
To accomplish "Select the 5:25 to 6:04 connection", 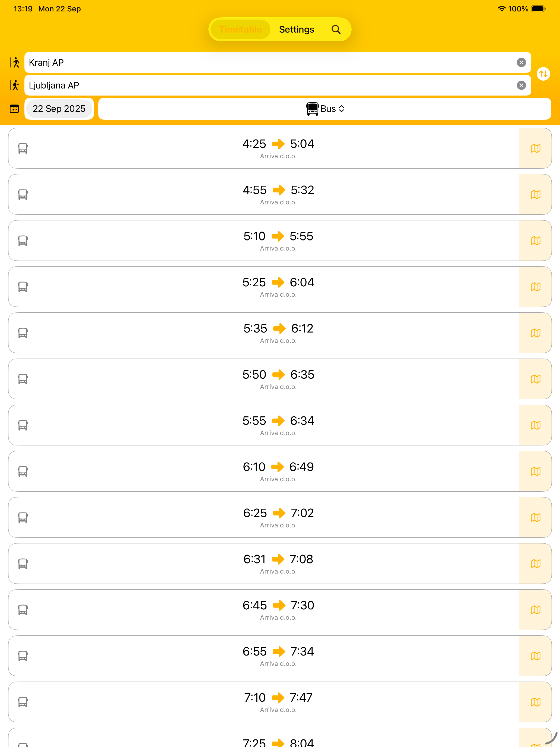I will [x=278, y=287].
